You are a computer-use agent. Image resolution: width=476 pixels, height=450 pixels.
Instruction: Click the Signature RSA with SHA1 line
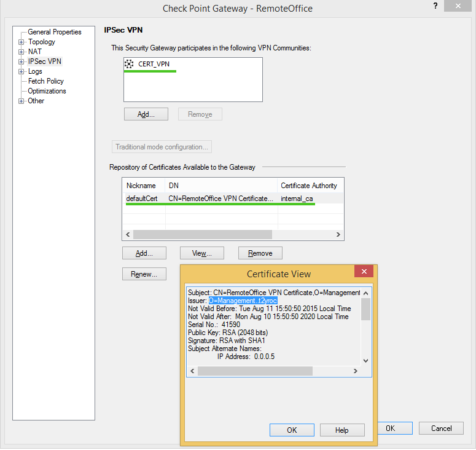click(227, 341)
